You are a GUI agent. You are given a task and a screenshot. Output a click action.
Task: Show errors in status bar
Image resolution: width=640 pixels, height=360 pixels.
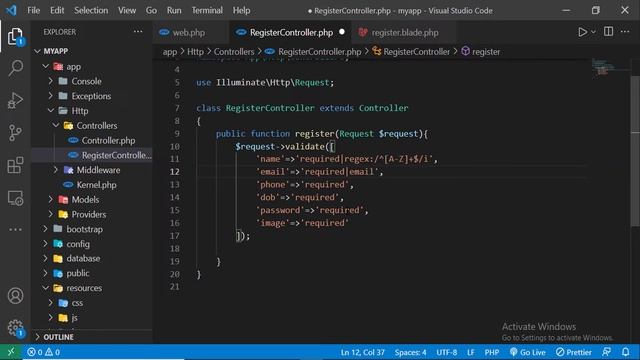pos(35,352)
